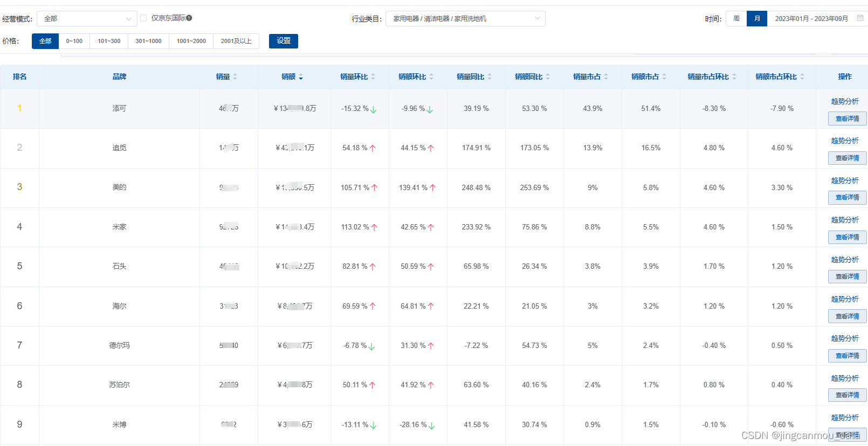868x446 pixels.
Task: Sort by 销量市占环比 using its sort icon
Action: pos(734,77)
